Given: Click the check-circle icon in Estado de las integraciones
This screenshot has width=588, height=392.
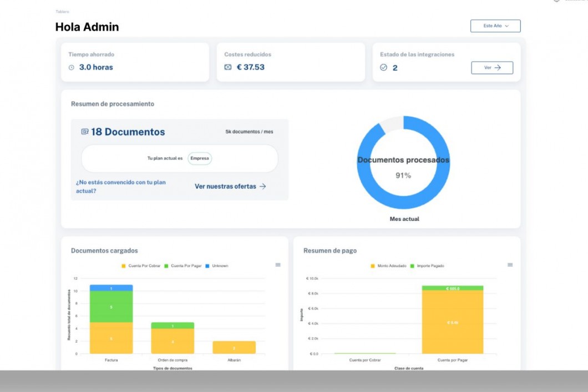Looking at the screenshot, I should (x=383, y=68).
